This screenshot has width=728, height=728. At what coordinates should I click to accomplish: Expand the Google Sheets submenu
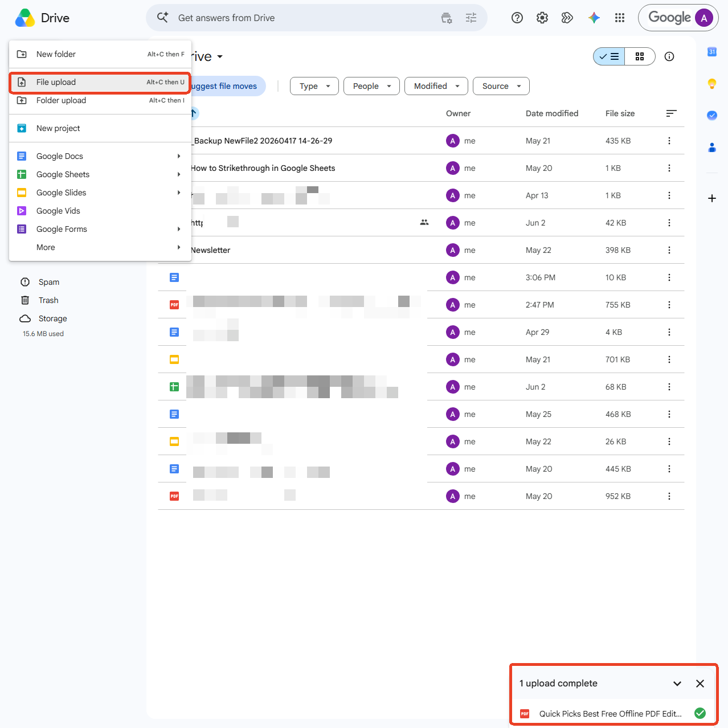(x=100, y=174)
